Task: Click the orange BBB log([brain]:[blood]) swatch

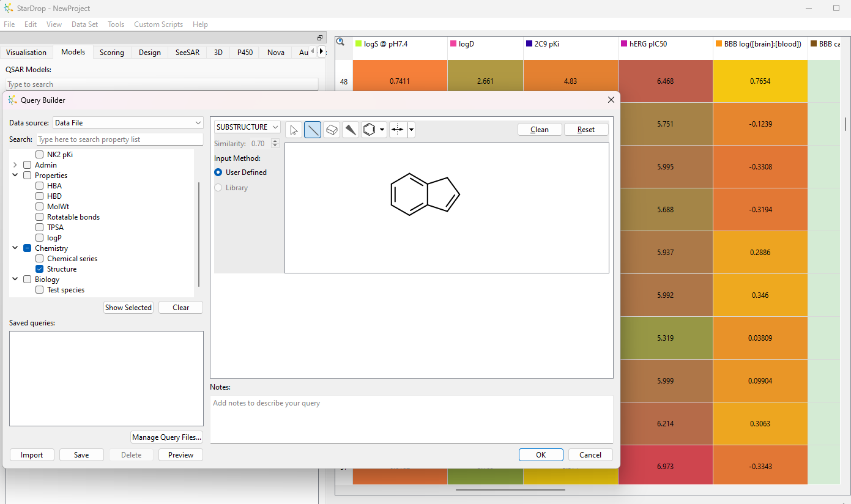Action: [718, 44]
